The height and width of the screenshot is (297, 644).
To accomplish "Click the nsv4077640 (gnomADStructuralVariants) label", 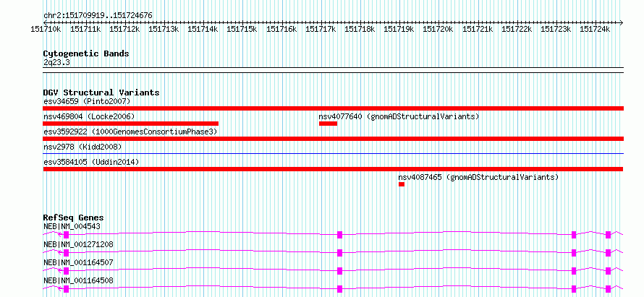I will pyautogui.click(x=399, y=116).
